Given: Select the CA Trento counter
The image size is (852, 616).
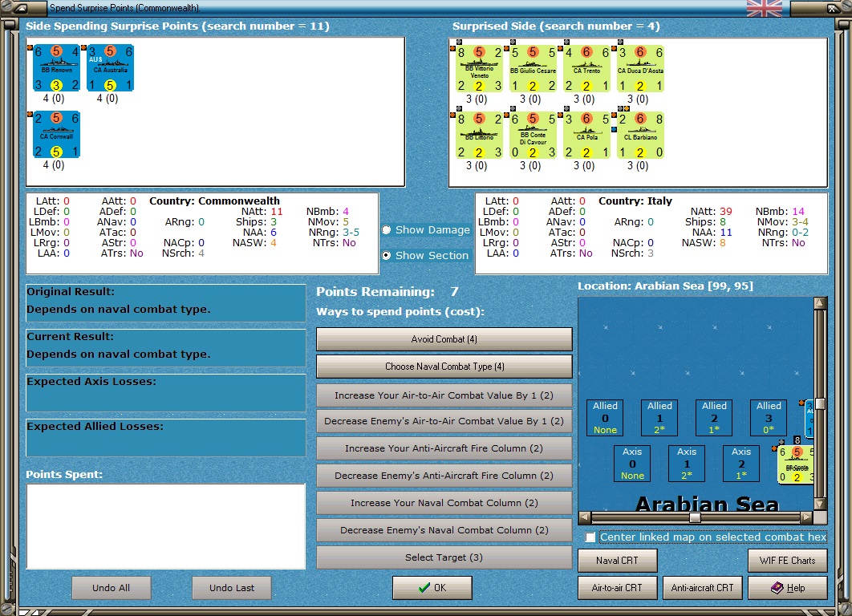Looking at the screenshot, I should pos(586,68).
